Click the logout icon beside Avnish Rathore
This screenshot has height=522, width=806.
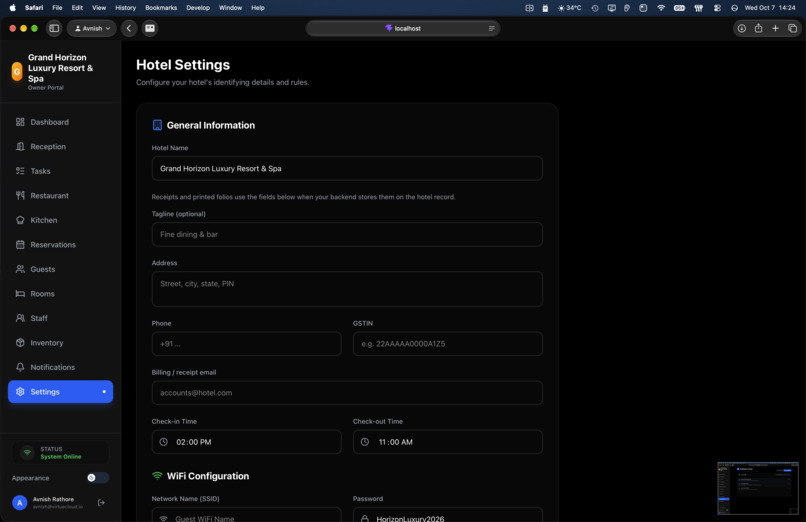pos(101,502)
